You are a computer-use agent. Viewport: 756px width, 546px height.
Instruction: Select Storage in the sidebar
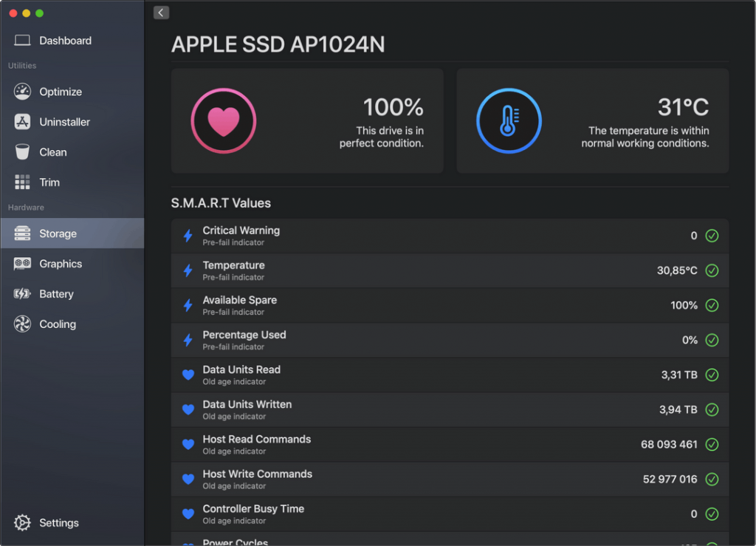tap(58, 233)
